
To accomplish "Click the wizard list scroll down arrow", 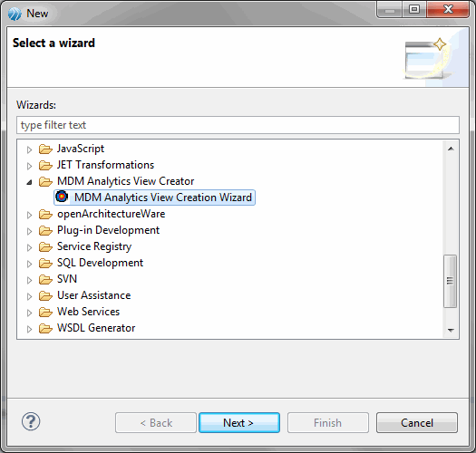I will 451,330.
